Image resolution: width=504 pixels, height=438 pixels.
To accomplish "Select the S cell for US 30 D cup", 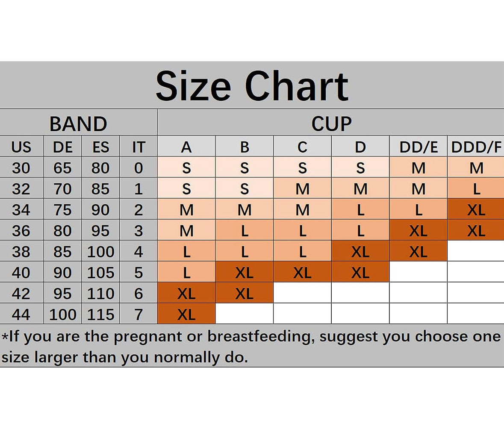I will click(x=360, y=168).
